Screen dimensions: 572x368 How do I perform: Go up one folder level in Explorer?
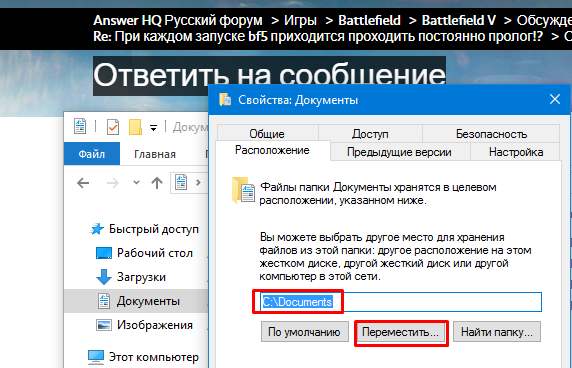(157, 183)
